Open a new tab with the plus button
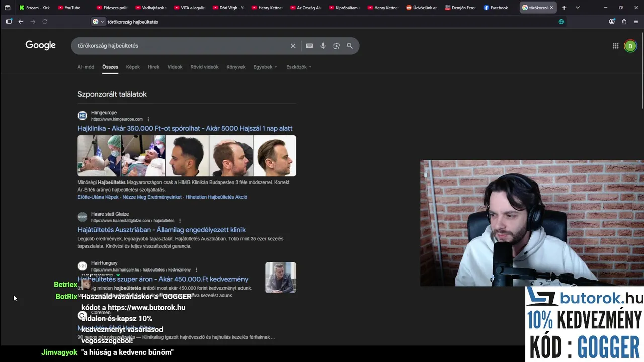This screenshot has height=362, width=644. pyautogui.click(x=564, y=8)
